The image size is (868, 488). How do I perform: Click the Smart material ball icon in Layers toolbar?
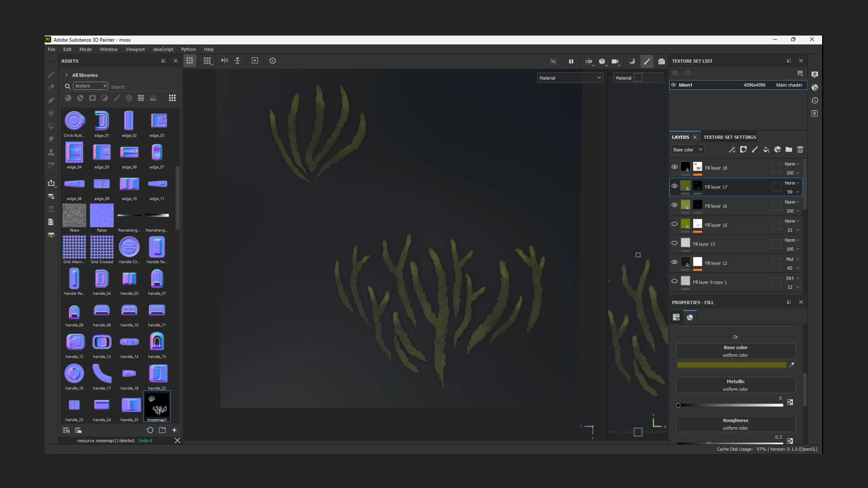tap(777, 149)
